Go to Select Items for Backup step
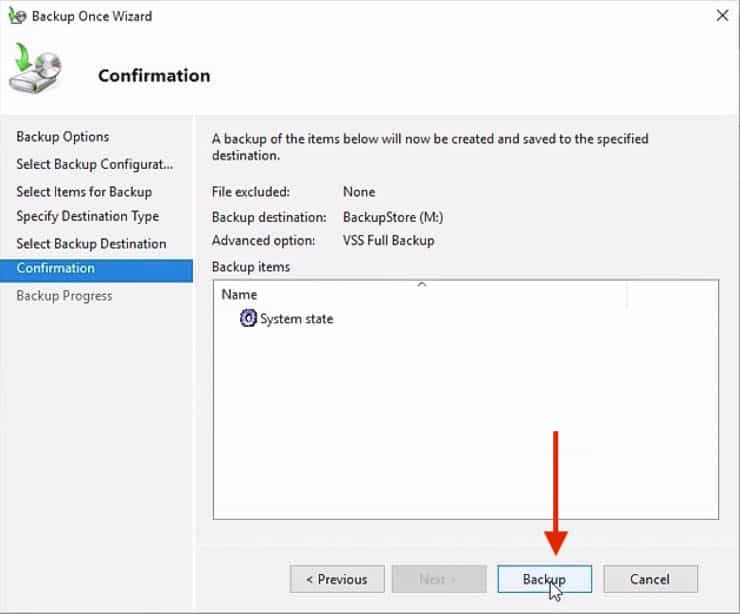This screenshot has height=614, width=740. (84, 192)
